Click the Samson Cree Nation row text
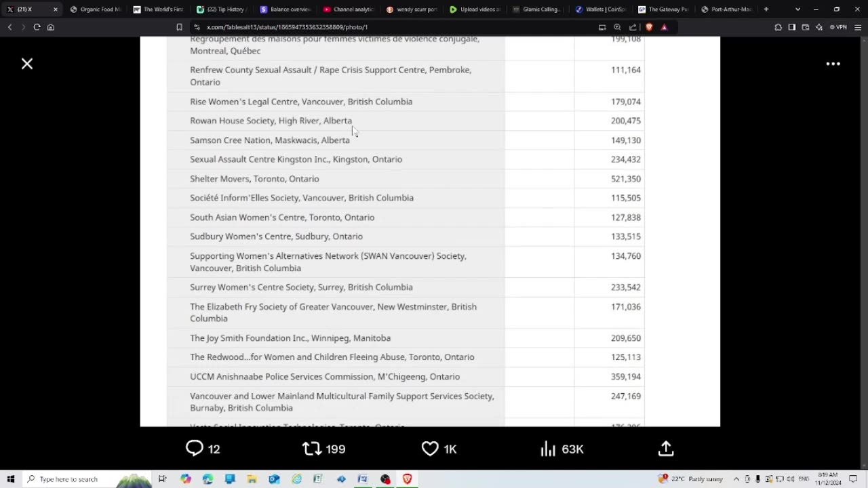 (270, 140)
